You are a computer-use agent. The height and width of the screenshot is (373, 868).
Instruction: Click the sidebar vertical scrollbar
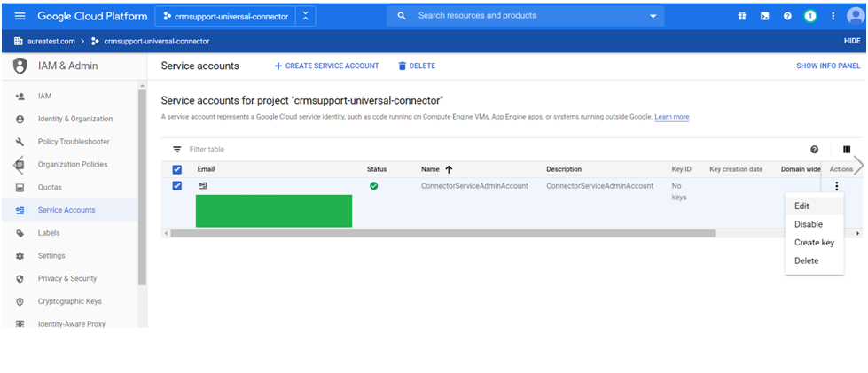(142, 187)
